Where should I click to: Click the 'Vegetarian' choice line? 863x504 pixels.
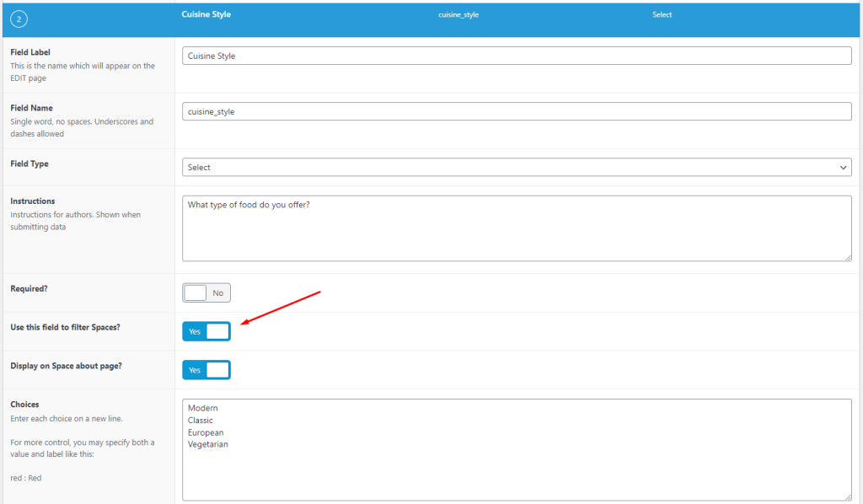pos(207,444)
